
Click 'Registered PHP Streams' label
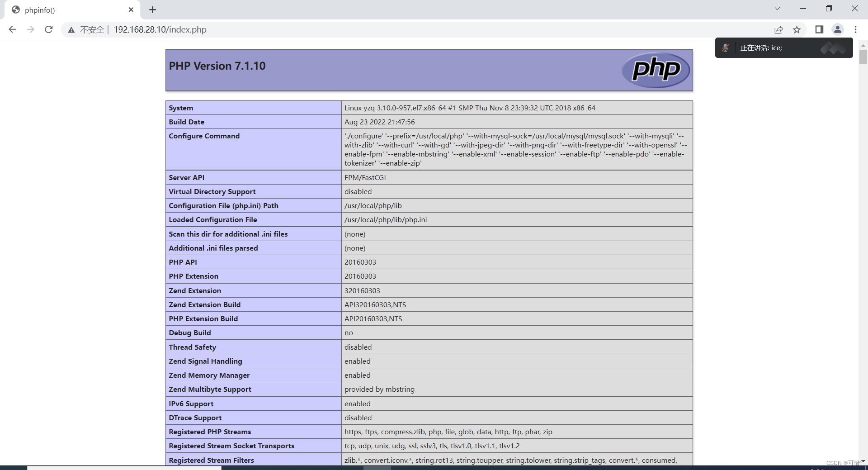pos(210,432)
